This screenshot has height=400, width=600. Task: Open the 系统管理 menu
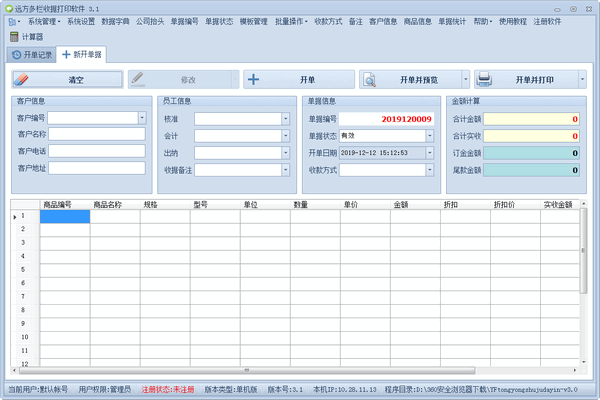click(x=44, y=21)
